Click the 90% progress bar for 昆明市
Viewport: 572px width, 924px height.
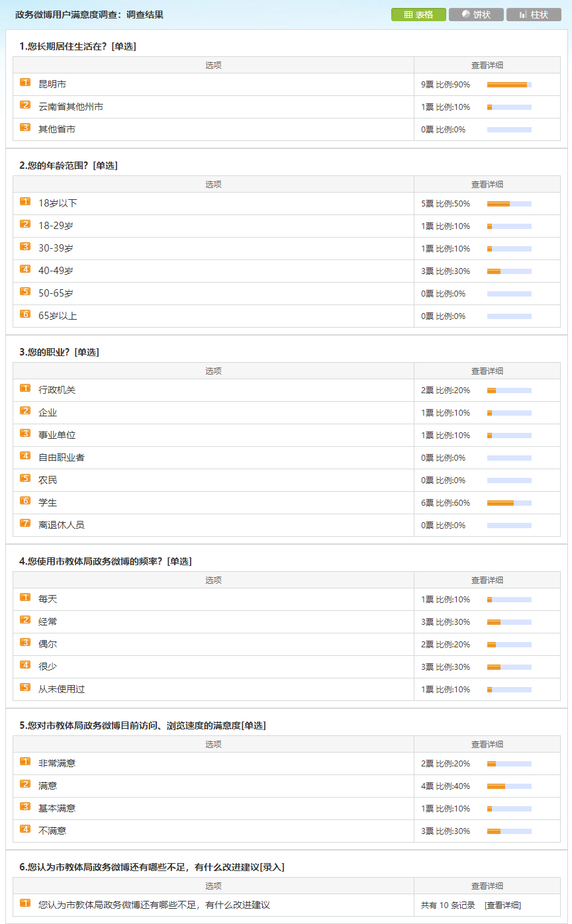[x=509, y=85]
